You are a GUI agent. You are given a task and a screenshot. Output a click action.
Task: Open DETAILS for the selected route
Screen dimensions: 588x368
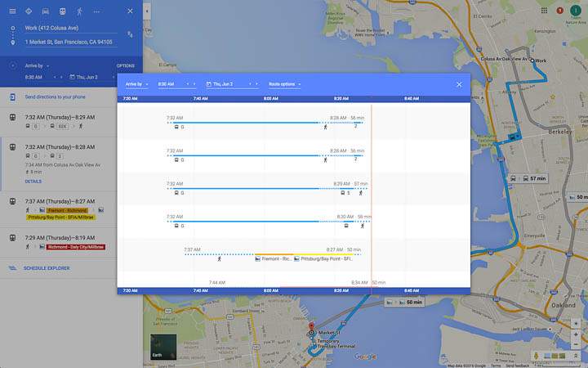[33, 182]
